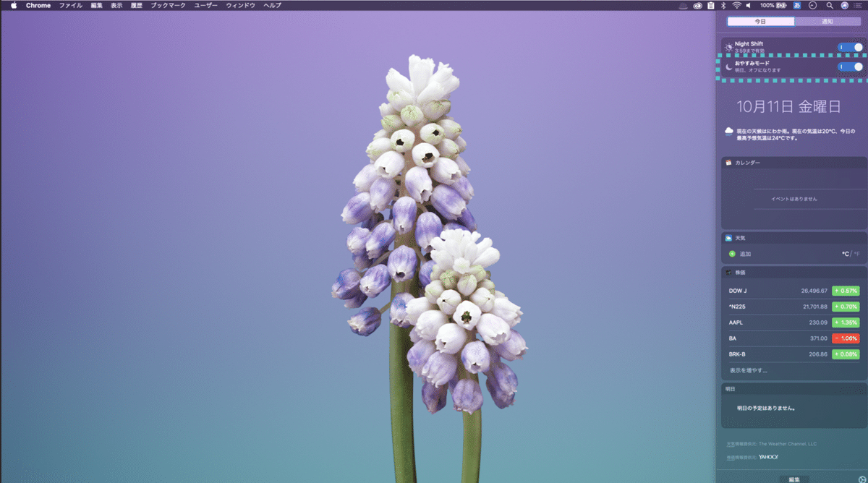Select the BA stock row
This screenshot has height=483, width=868.
pyautogui.click(x=794, y=338)
